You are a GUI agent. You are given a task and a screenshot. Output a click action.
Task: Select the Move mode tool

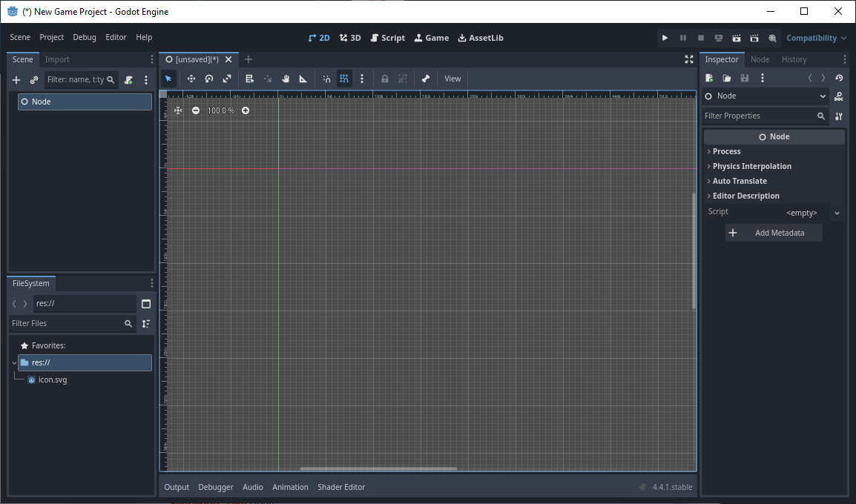tap(191, 79)
